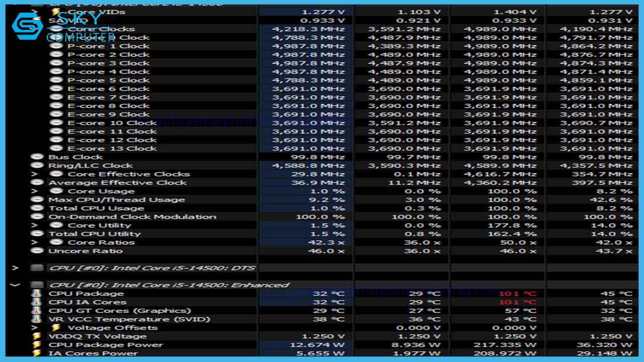Click the thermometer beside VR VCC Temperature
This screenshot has height=362, width=644.
pos(35,319)
